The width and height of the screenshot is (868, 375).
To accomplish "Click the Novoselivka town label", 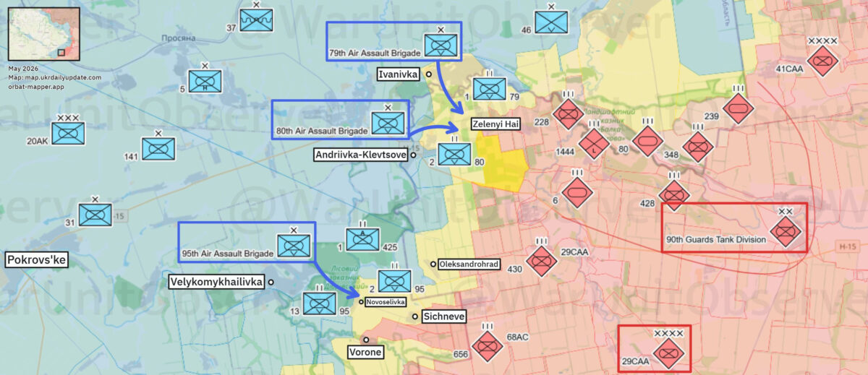I will click(x=386, y=302).
